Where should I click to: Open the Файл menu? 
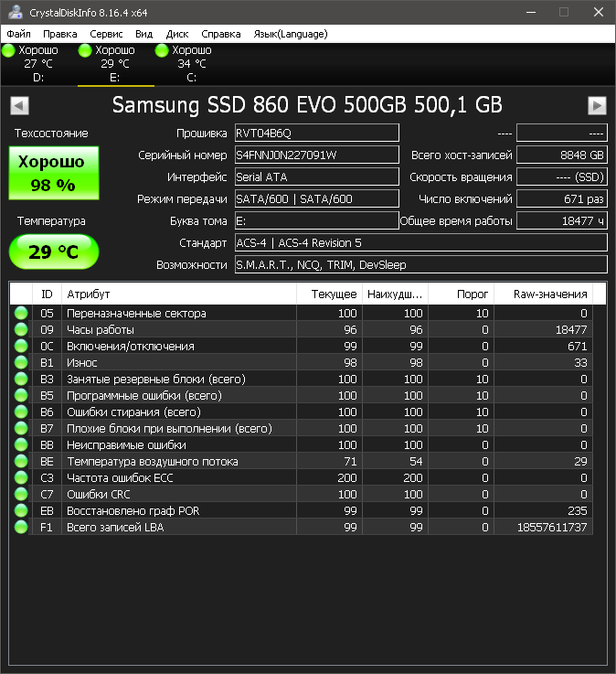pos(19,34)
